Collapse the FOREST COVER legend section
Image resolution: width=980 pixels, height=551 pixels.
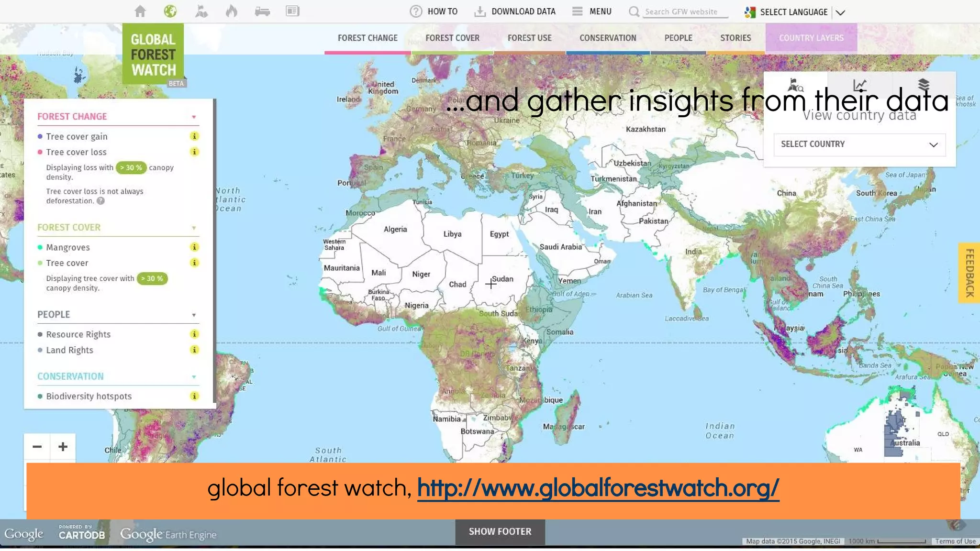click(x=194, y=228)
